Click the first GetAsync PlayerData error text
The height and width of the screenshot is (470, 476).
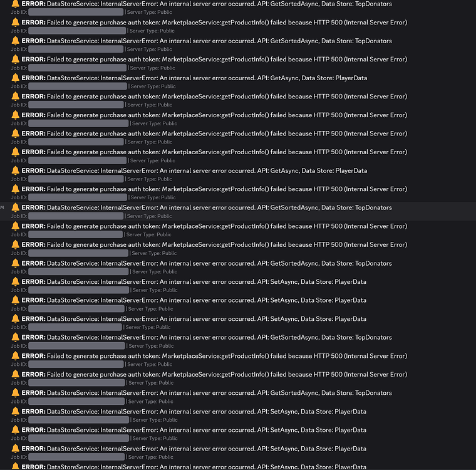(x=194, y=78)
